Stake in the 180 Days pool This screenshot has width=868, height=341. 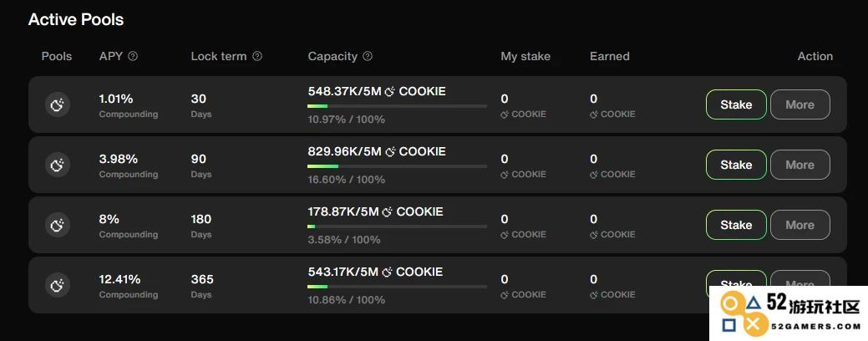[x=736, y=226]
